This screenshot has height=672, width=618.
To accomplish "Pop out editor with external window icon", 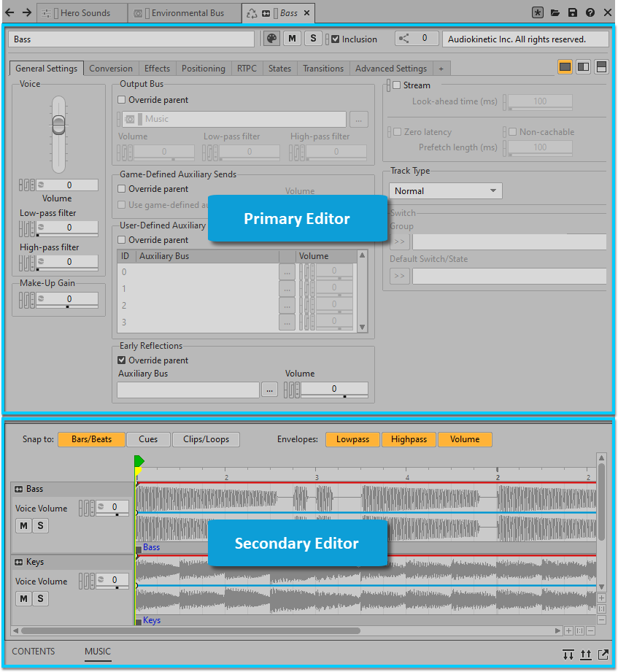I will click(603, 654).
